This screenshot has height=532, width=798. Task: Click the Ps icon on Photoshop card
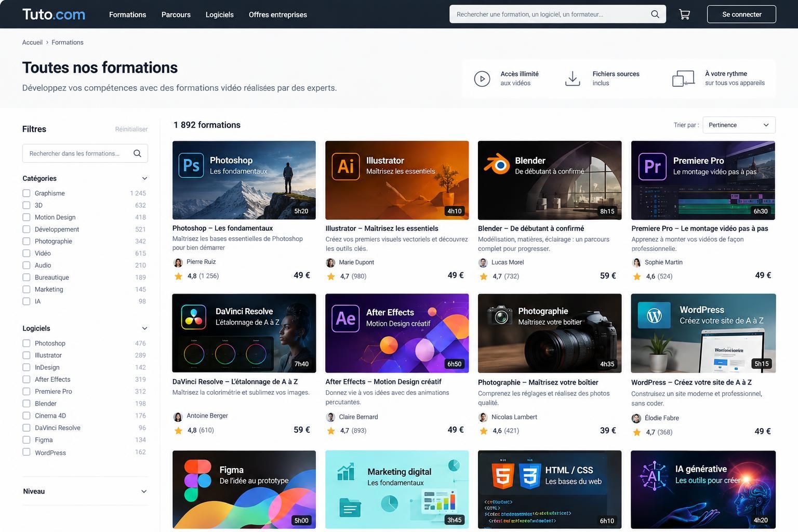click(191, 165)
